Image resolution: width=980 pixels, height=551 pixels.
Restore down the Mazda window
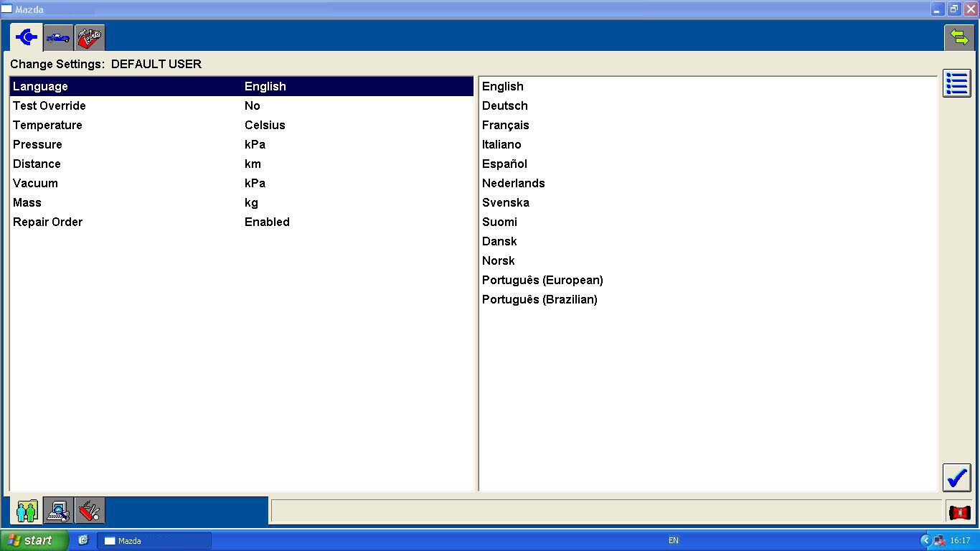point(953,9)
